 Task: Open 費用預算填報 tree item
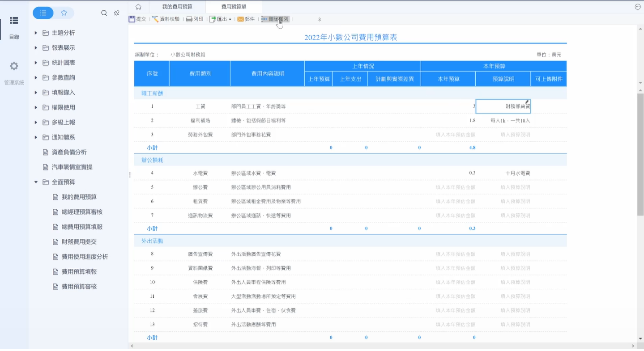(x=74, y=271)
